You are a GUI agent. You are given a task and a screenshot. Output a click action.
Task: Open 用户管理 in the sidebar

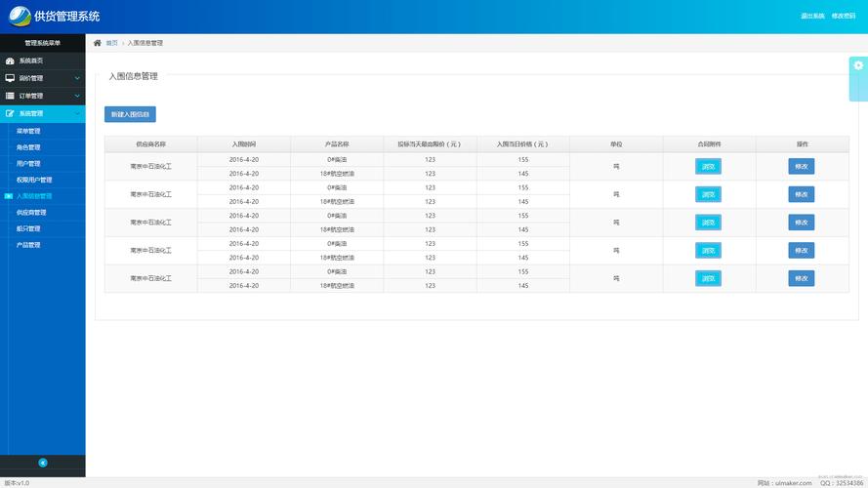pyautogui.click(x=28, y=164)
